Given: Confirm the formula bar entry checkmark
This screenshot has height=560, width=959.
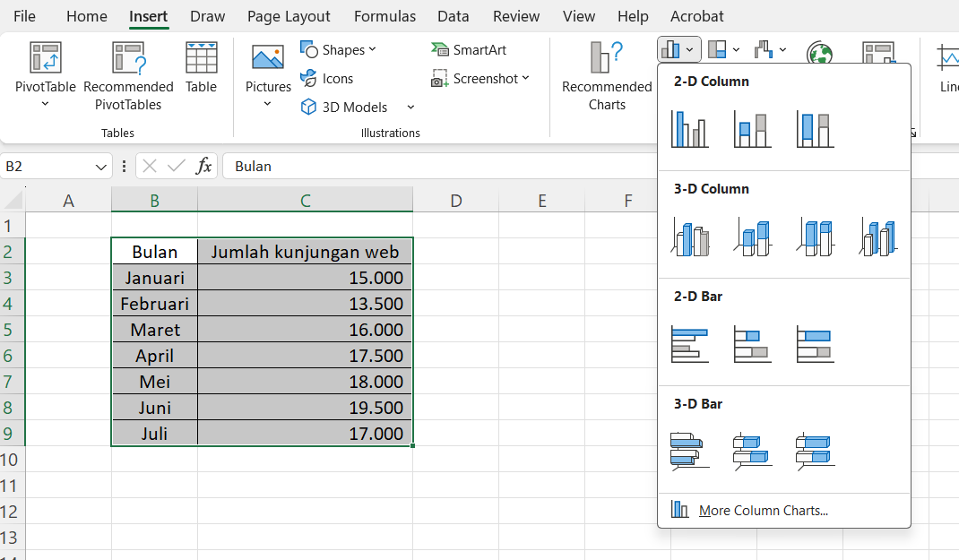Looking at the screenshot, I should pos(177,167).
